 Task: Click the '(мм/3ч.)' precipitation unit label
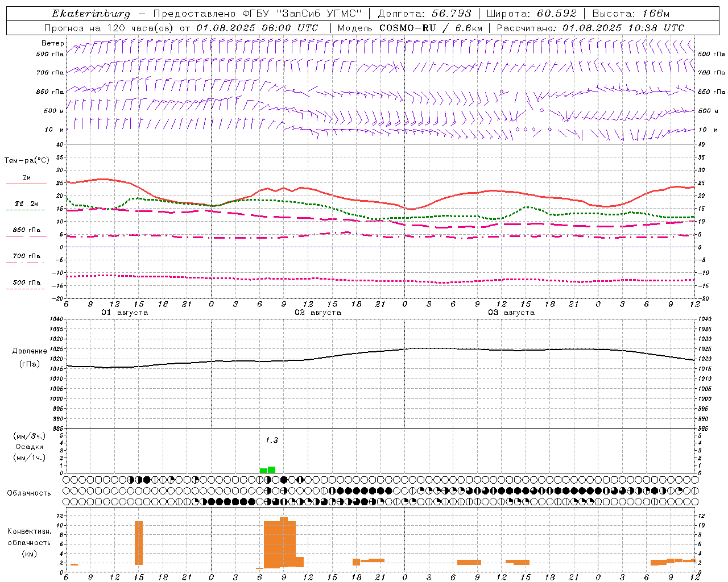click(x=30, y=436)
